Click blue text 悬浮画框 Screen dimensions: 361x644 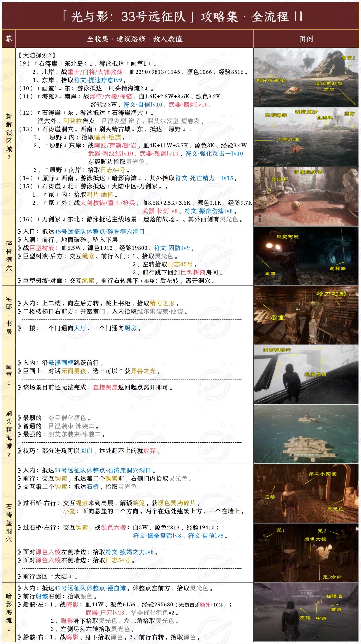tap(61, 363)
